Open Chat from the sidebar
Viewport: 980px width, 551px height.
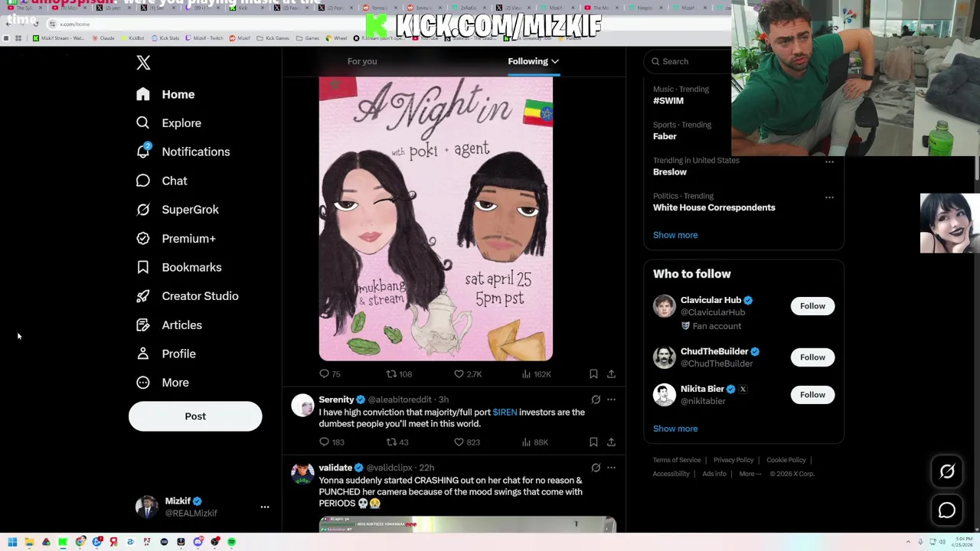pos(162,181)
